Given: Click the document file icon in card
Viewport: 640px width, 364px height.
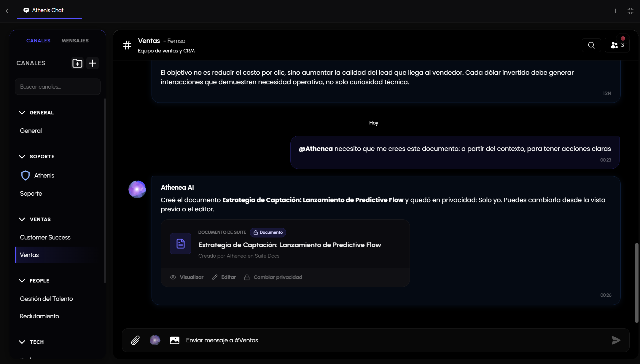Looking at the screenshot, I should tap(181, 244).
